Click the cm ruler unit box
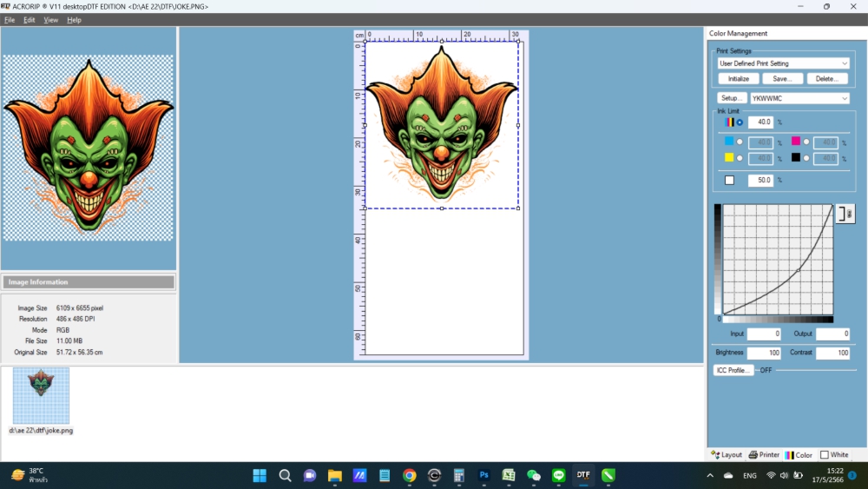 tap(359, 36)
